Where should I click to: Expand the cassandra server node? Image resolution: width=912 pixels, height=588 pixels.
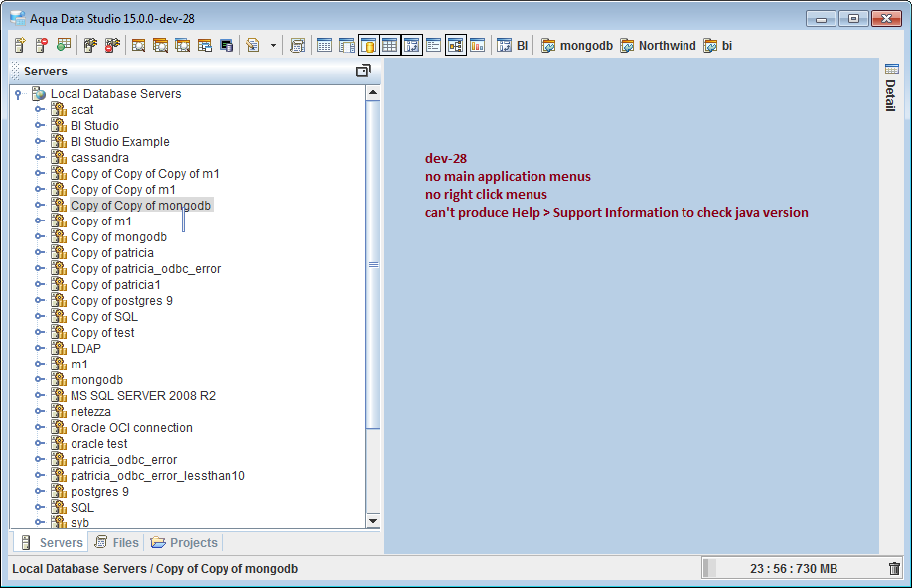click(40, 157)
